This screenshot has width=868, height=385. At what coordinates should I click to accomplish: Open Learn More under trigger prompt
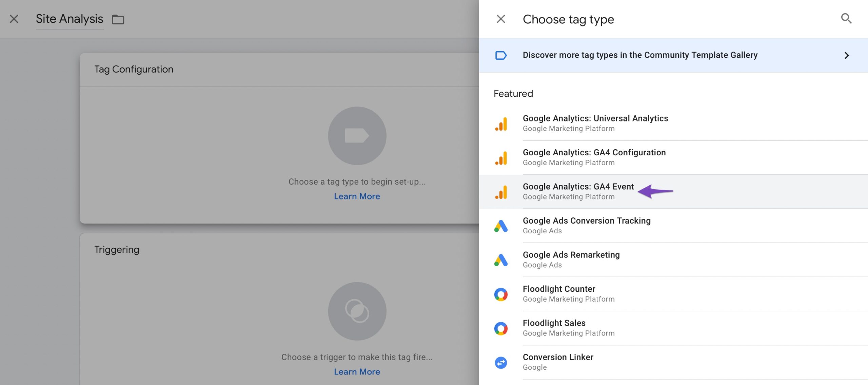click(x=357, y=372)
